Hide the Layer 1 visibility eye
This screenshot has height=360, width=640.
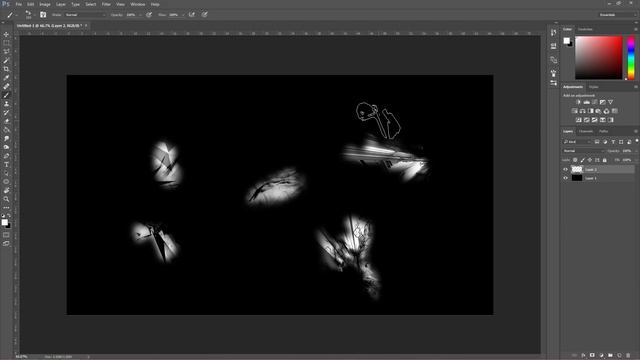coord(566,178)
